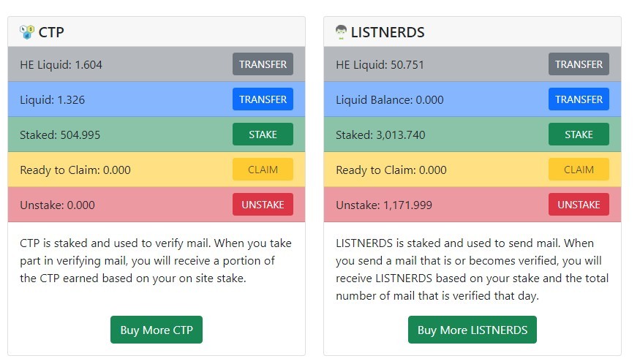The height and width of the screenshot is (364, 640).
Task: Transfer CTP Liquid 1.326 (blue button)
Action: coord(263,99)
